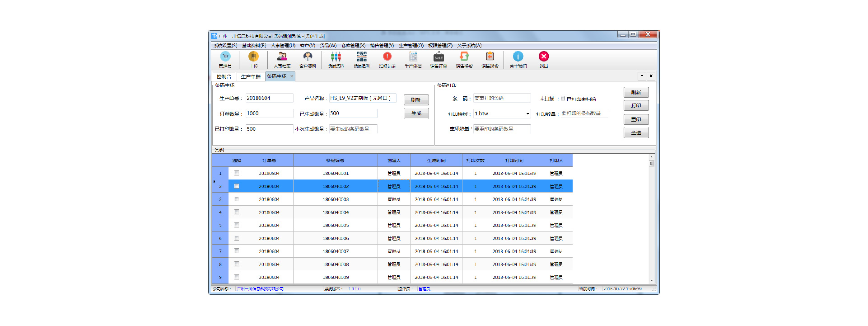
Task: Switch to the 控制台 tab
Action: 224,76
